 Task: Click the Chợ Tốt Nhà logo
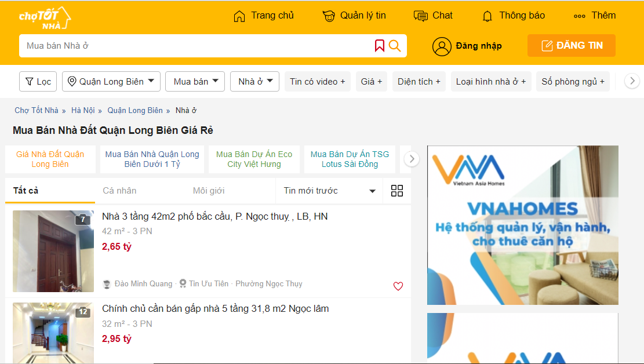tap(45, 19)
